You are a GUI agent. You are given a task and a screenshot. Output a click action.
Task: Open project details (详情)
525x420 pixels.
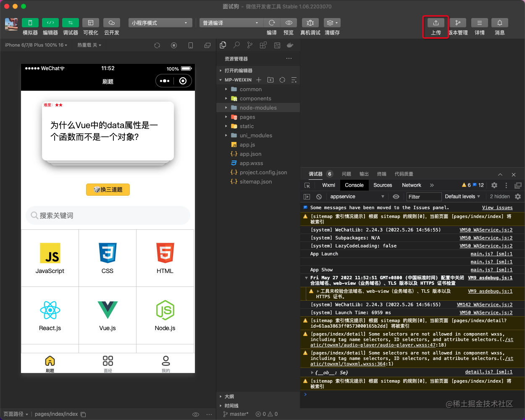pyautogui.click(x=480, y=23)
